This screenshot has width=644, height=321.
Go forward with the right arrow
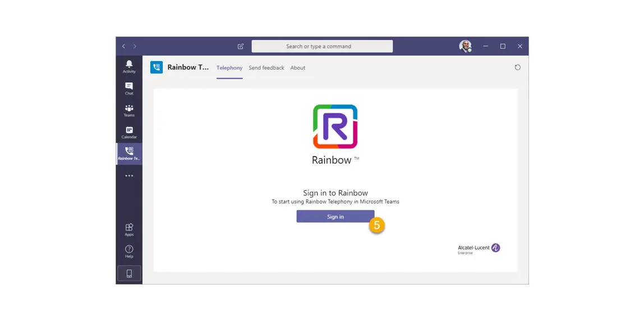click(x=135, y=47)
